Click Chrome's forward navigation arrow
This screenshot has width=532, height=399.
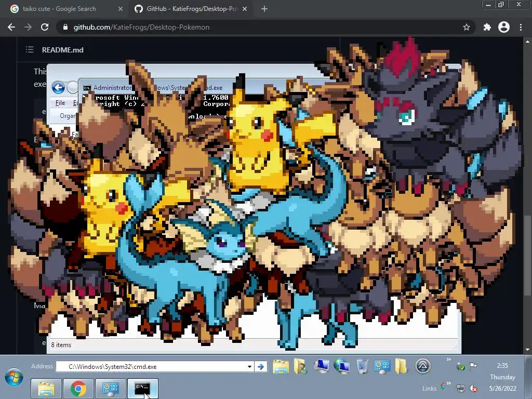[28, 27]
